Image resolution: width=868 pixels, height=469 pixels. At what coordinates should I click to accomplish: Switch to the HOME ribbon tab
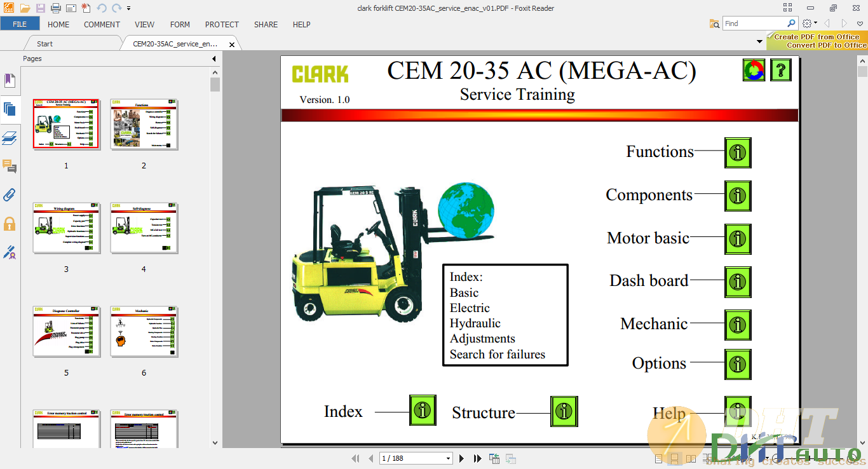click(x=58, y=24)
